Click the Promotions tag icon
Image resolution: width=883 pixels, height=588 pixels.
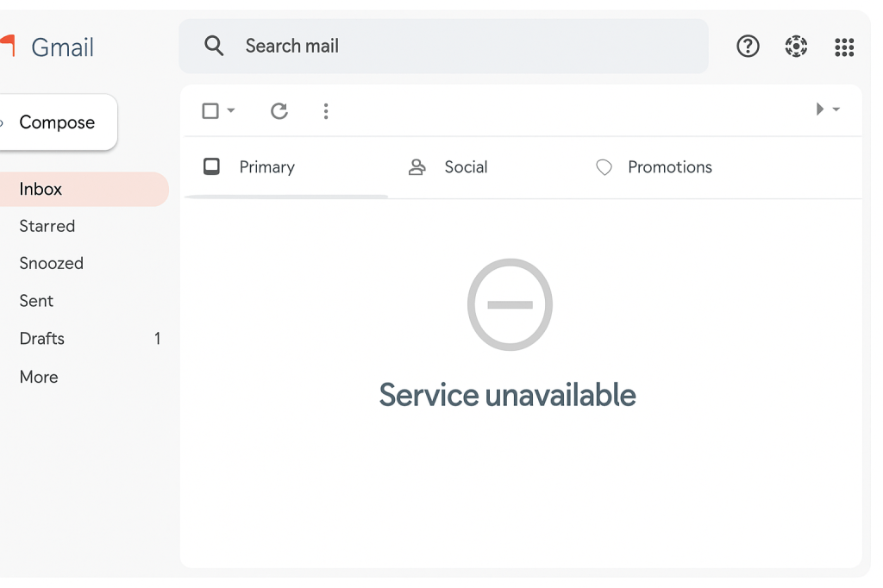pos(604,167)
